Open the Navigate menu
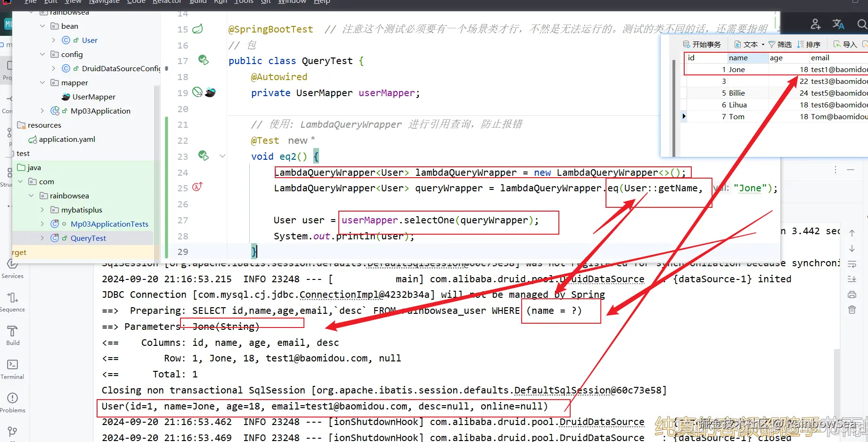This screenshot has height=442, width=868. [x=104, y=2]
